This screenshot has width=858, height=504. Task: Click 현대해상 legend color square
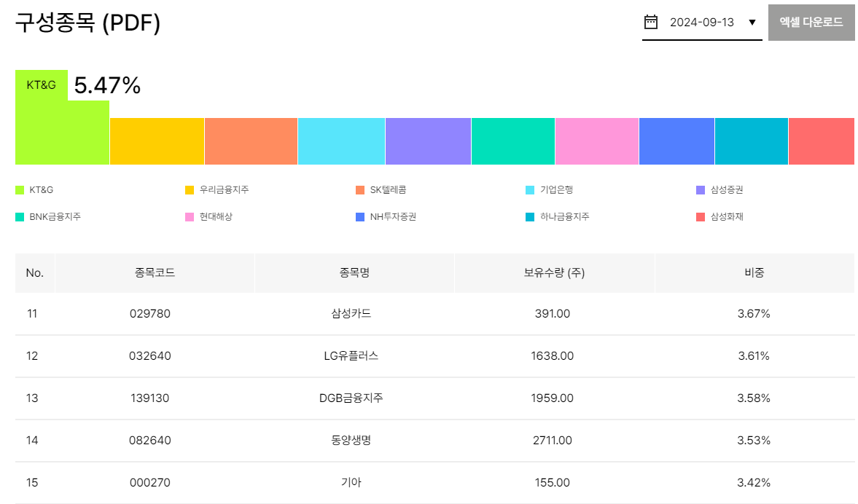190,217
